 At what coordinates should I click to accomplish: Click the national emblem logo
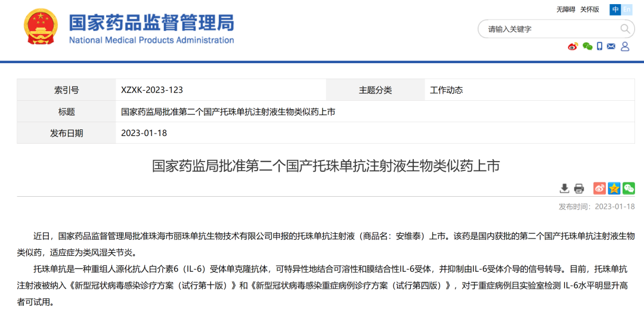pos(41,27)
